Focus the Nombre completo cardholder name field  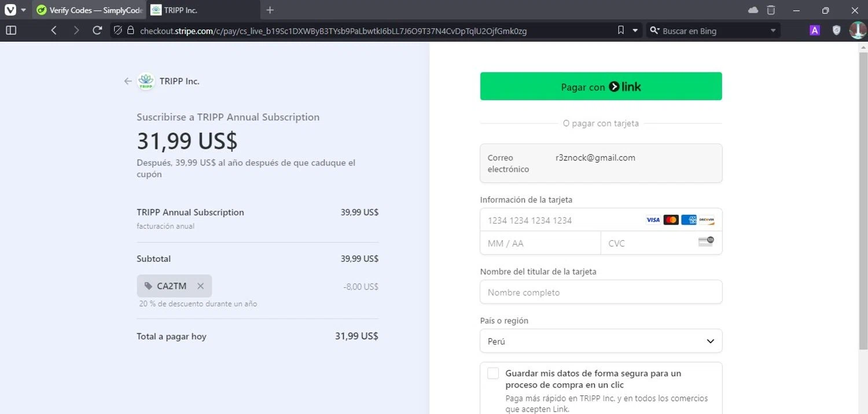[601, 292]
